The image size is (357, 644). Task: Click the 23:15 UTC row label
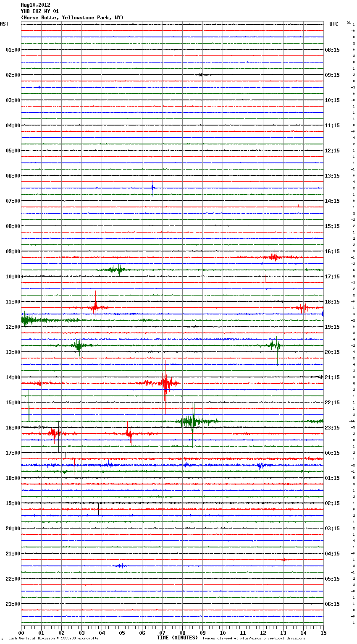[x=332, y=428]
